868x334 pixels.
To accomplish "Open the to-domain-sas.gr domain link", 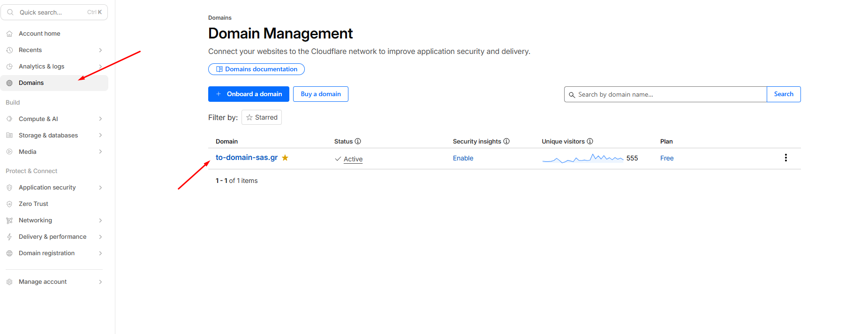I will pyautogui.click(x=247, y=158).
